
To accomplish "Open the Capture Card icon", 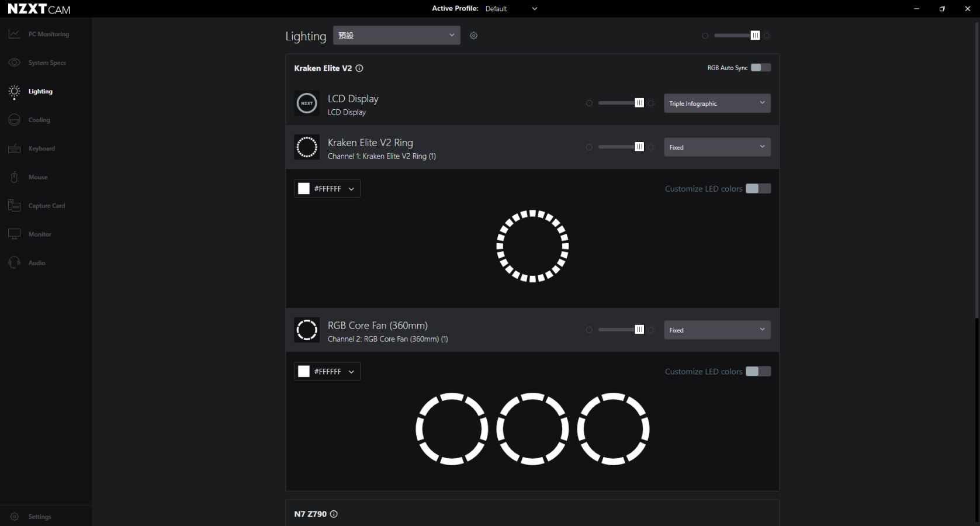I will pyautogui.click(x=15, y=206).
